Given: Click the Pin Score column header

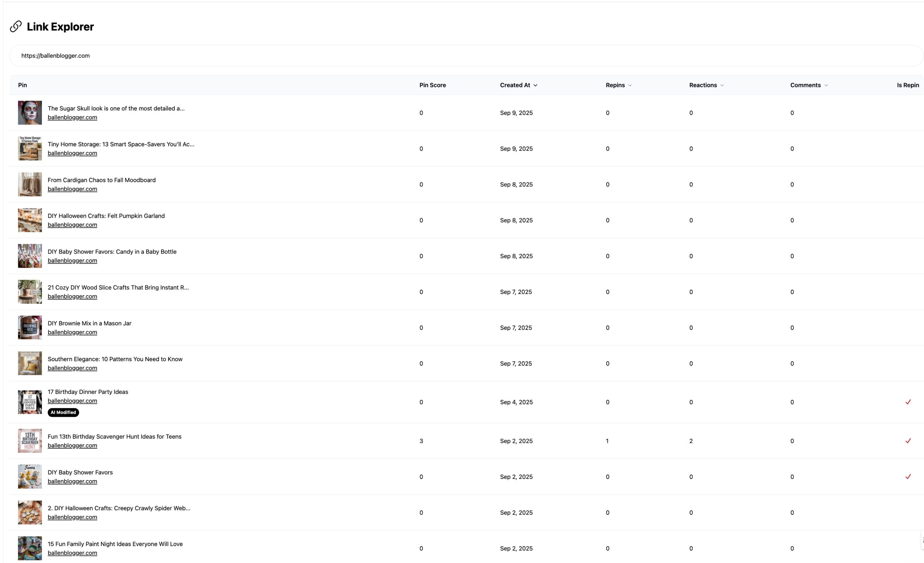Looking at the screenshot, I should pyautogui.click(x=432, y=85).
